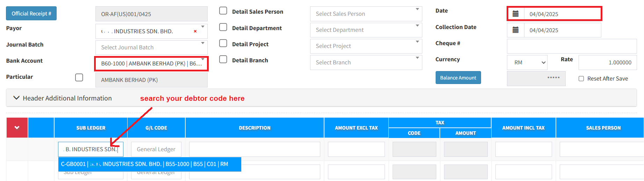Tick the Detail Department checkbox
This screenshot has height=181, width=644.
(223, 27)
